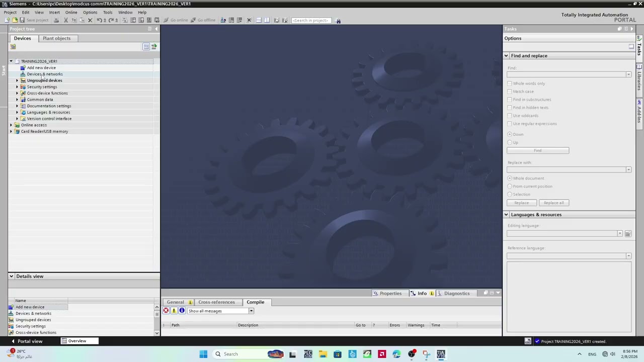This screenshot has height=362, width=644.
Task: Collapse the Details view panel
Action: coord(11,276)
